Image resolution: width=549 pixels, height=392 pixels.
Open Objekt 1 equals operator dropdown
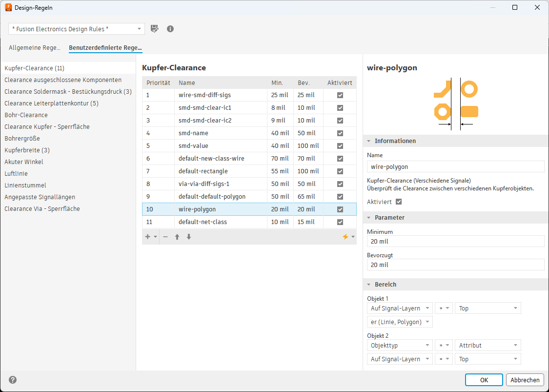tap(444, 308)
